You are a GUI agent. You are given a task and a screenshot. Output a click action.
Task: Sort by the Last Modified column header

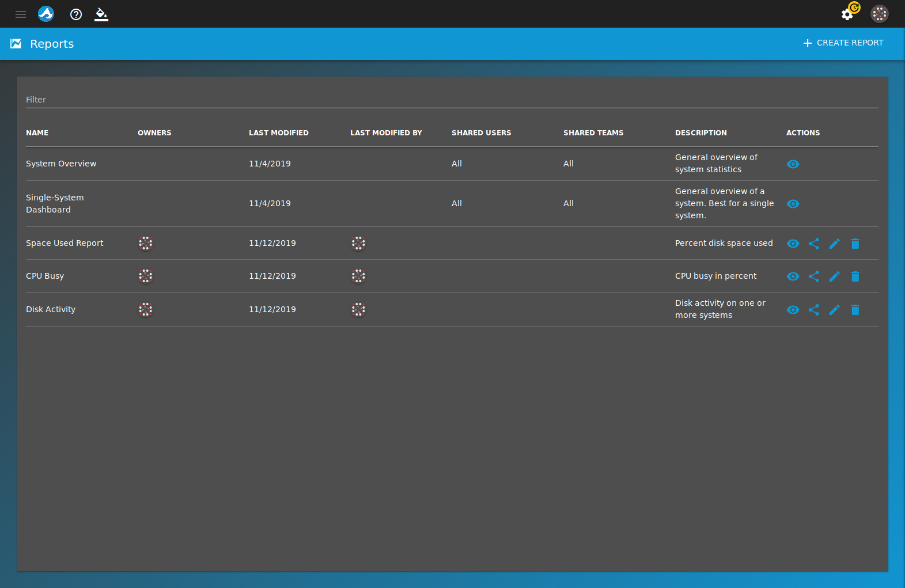point(279,133)
